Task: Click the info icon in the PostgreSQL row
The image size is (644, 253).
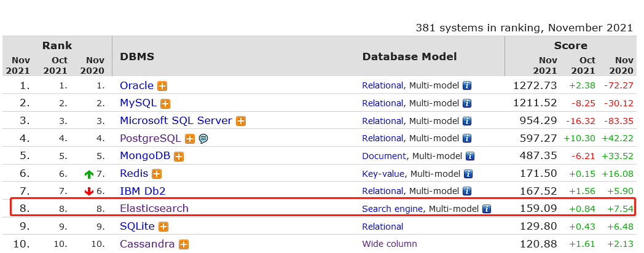Action: 467,139
